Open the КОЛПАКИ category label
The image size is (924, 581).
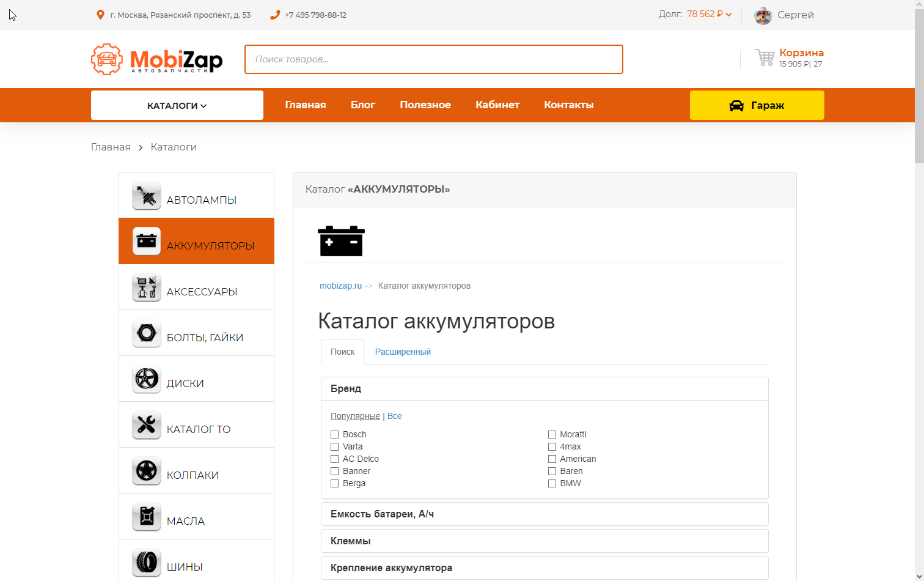pos(193,475)
